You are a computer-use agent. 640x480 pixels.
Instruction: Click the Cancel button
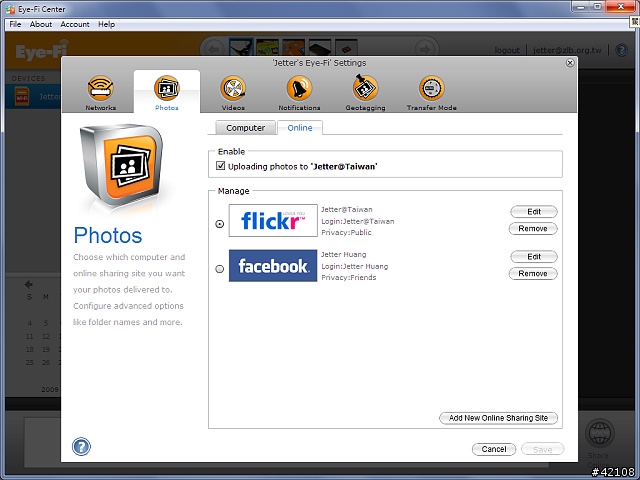(x=494, y=449)
